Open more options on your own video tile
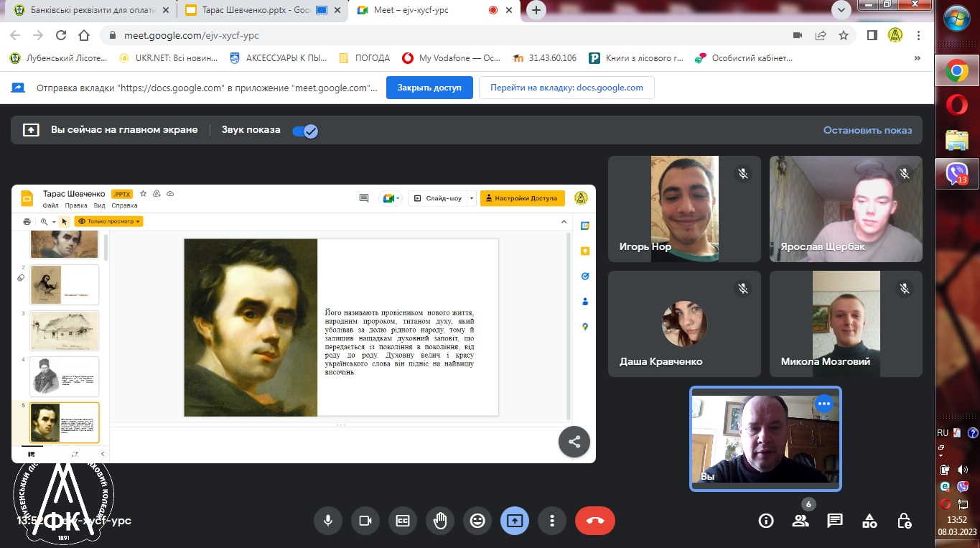Viewport: 980px width, 548px height. tap(823, 404)
